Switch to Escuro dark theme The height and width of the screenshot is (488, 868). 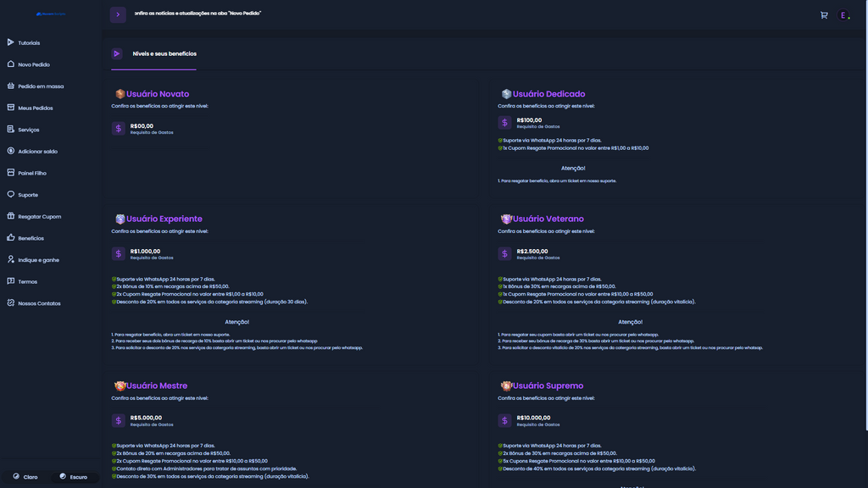(74, 477)
